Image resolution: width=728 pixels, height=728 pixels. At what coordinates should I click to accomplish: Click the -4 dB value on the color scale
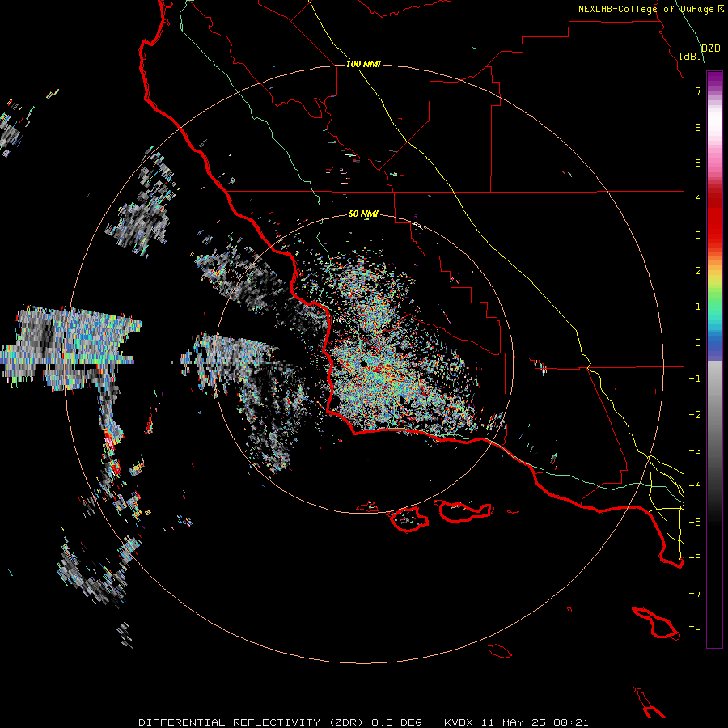(695, 486)
